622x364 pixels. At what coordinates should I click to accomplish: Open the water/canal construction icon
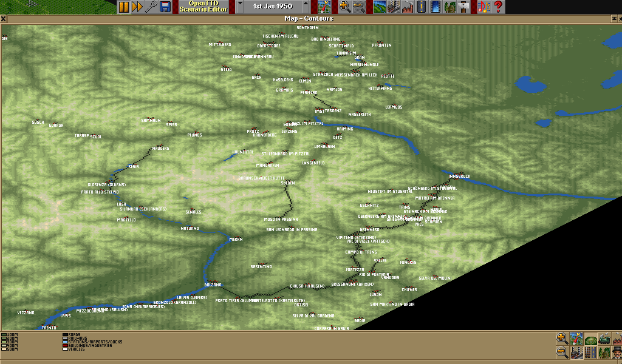point(435,7)
